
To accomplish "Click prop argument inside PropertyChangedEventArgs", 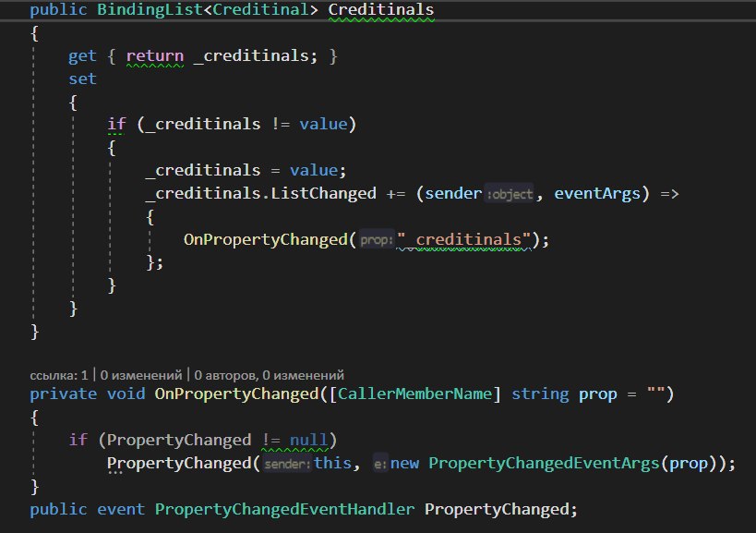I will pyautogui.click(x=689, y=464).
